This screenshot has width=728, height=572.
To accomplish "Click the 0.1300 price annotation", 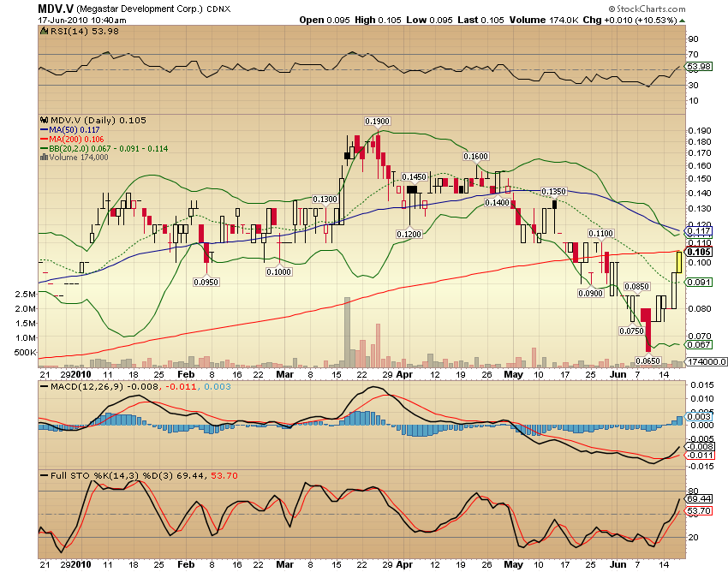I will click(325, 200).
